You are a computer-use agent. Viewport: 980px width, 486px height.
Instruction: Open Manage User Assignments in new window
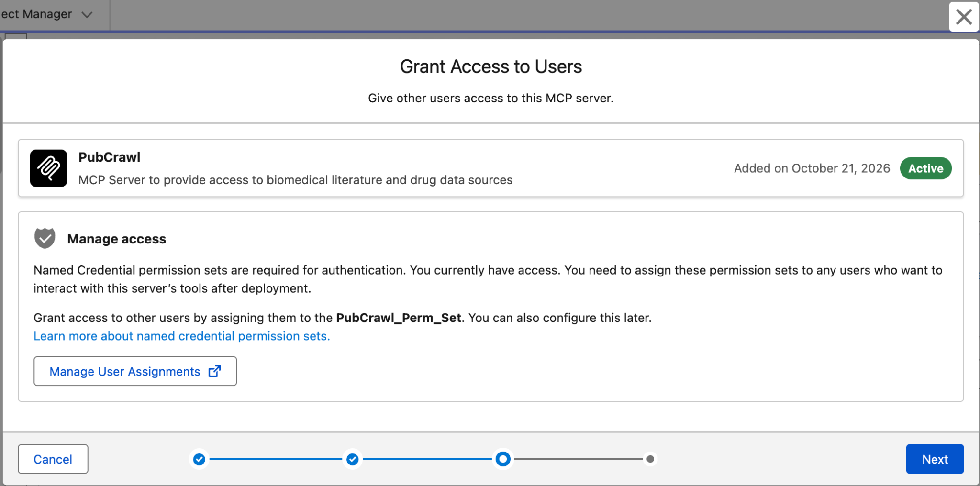click(x=135, y=371)
